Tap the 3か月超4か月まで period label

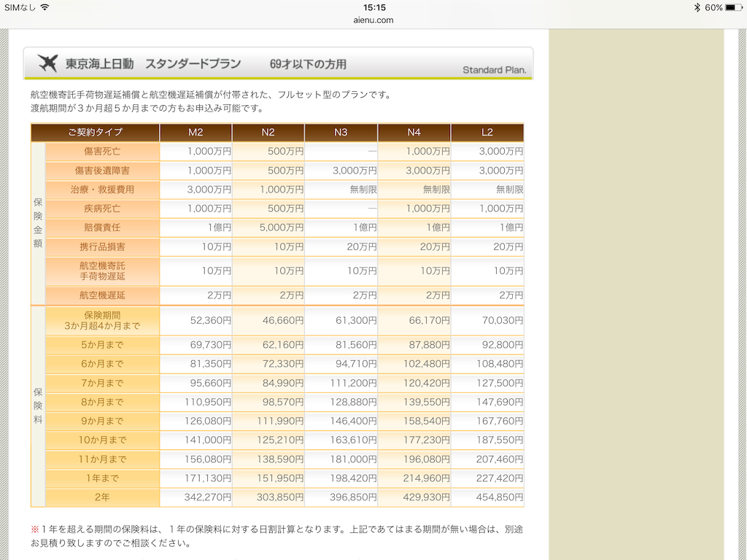pyautogui.click(x=102, y=321)
